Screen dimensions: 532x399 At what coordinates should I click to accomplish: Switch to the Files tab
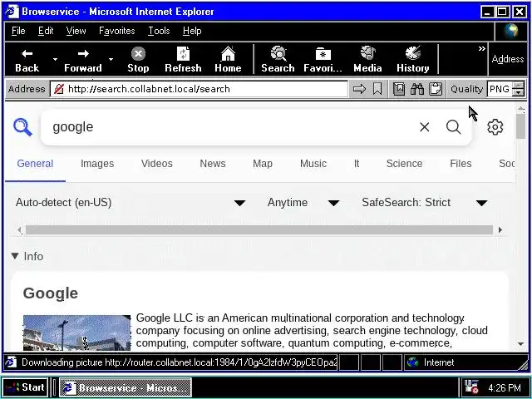[461, 164]
